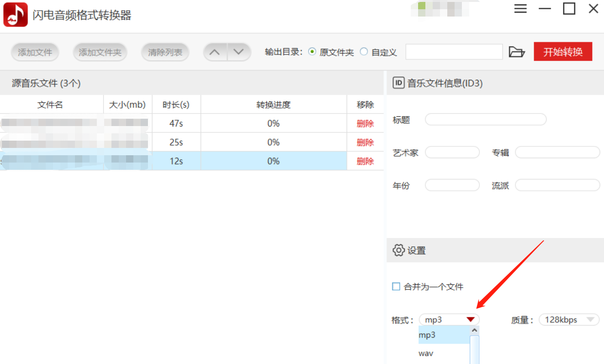Select the row with 12s duration
Screen dimensions: 604x364
pyautogui.click(x=192, y=161)
